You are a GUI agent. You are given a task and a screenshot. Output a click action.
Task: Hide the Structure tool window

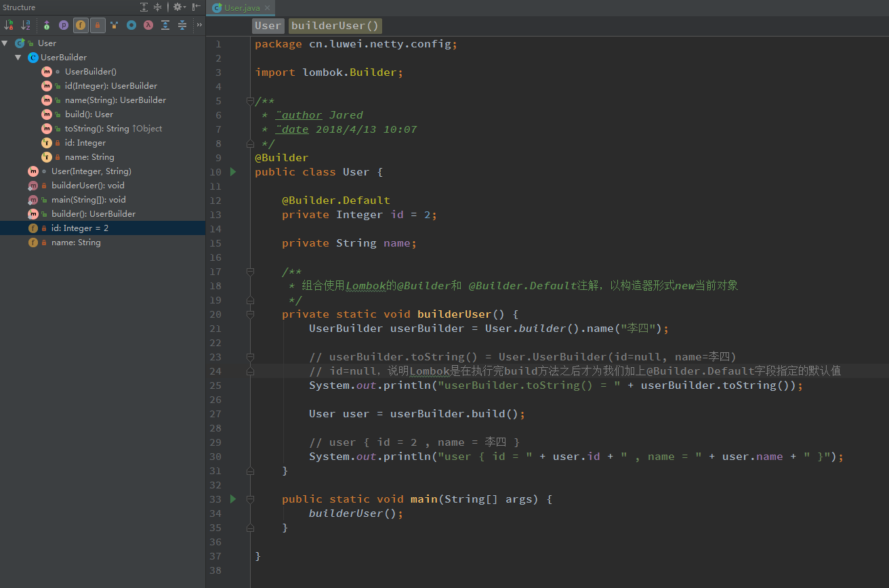click(196, 7)
